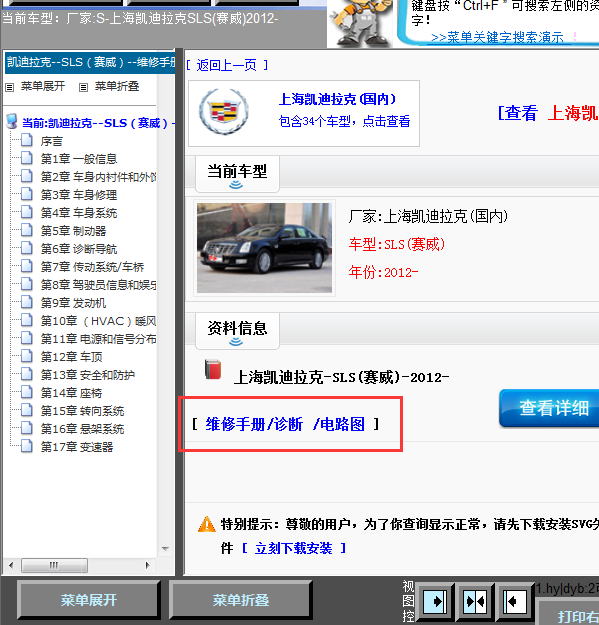Click the computer icon beside 当前:凯迪拉克--SLS
Viewport: 599px width, 625px height.
[12, 122]
